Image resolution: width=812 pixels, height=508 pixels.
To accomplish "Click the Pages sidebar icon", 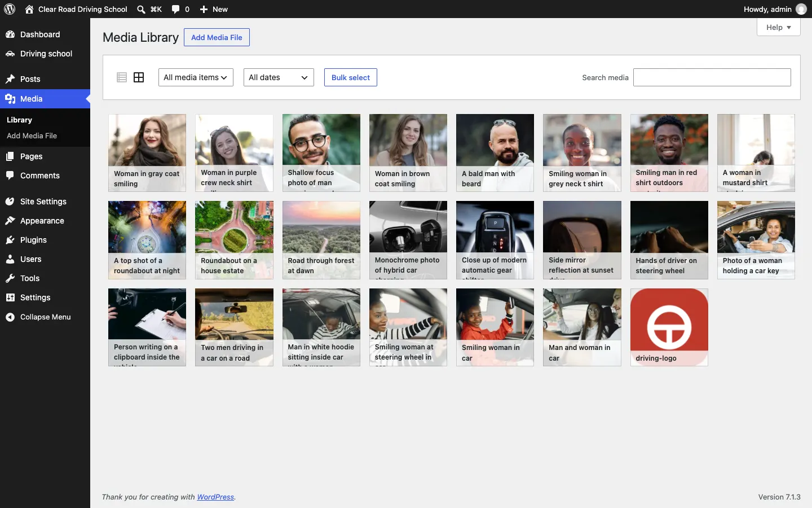I will click(x=10, y=156).
